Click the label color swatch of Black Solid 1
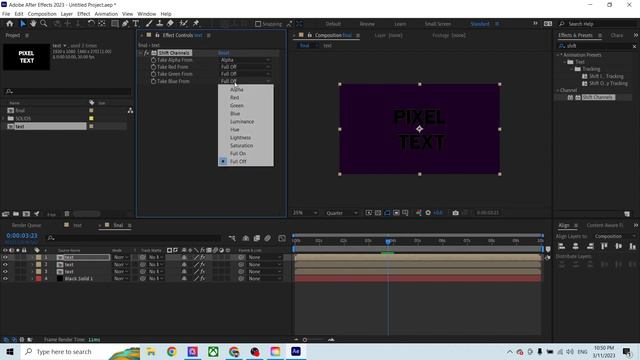Image resolution: width=640 pixels, height=360 pixels. (x=38, y=278)
